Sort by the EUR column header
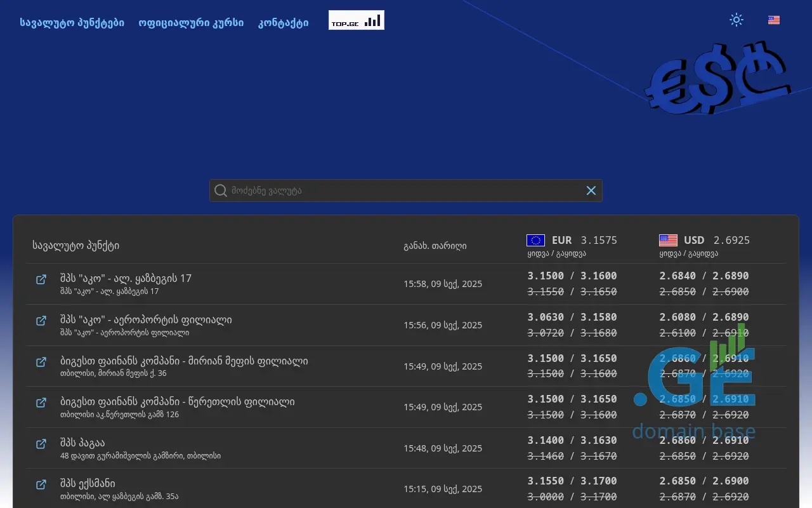Viewport: 812px width, 508px height. pos(561,240)
